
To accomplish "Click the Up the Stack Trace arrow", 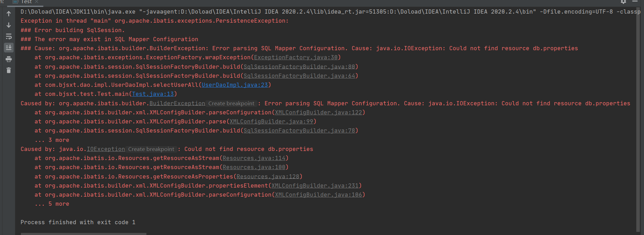I will pyautogui.click(x=9, y=14).
